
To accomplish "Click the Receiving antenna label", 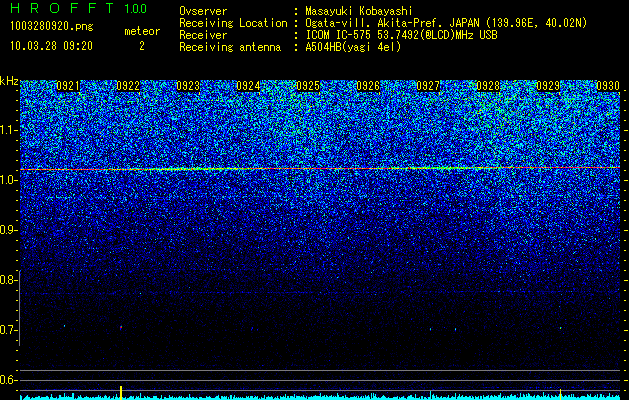I will click(x=230, y=47).
